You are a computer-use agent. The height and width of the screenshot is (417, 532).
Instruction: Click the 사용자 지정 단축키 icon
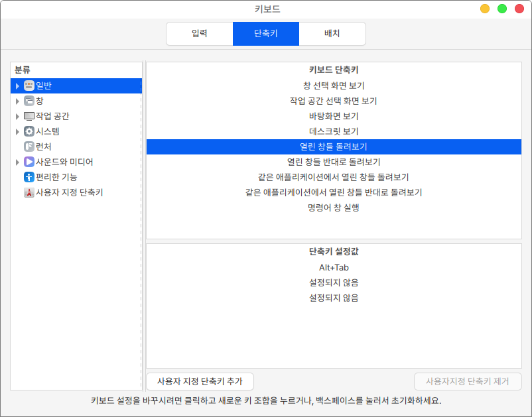(x=29, y=193)
